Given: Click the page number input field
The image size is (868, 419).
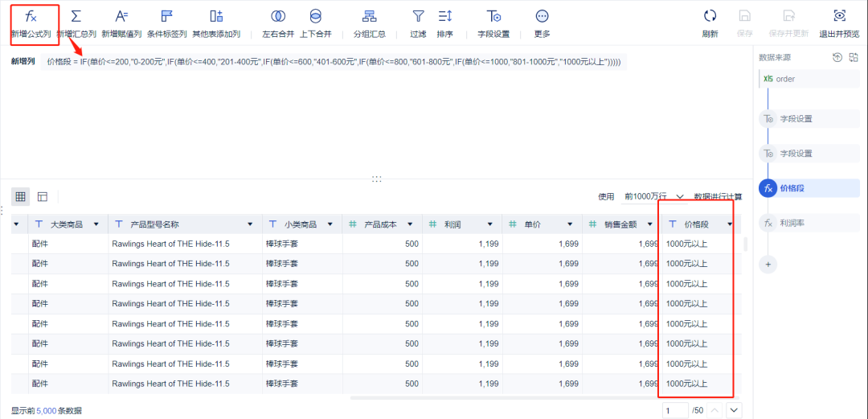Looking at the screenshot, I should click(675, 410).
